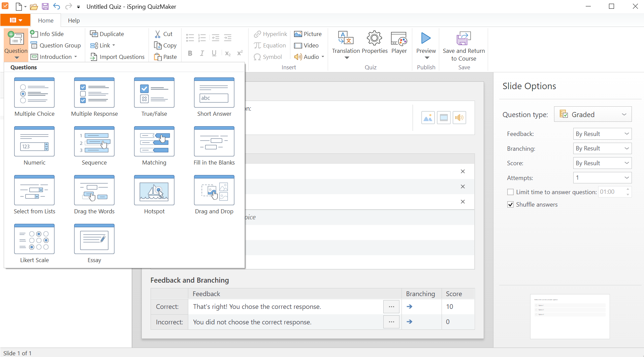Expand the Translation dropdown
The width and height of the screenshot is (644, 357).
coord(347,58)
